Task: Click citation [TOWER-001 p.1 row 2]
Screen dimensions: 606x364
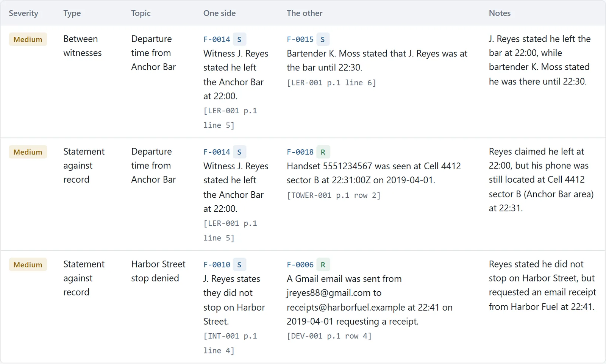Action: click(334, 195)
